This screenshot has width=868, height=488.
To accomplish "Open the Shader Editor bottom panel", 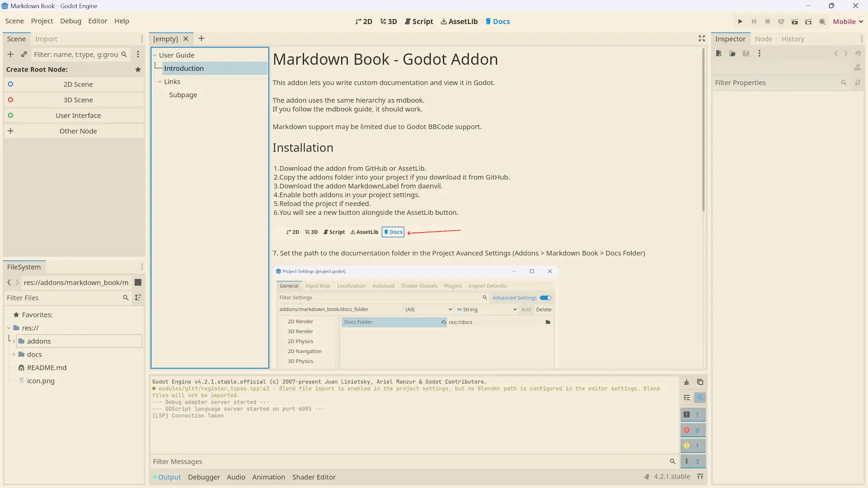I will click(314, 477).
